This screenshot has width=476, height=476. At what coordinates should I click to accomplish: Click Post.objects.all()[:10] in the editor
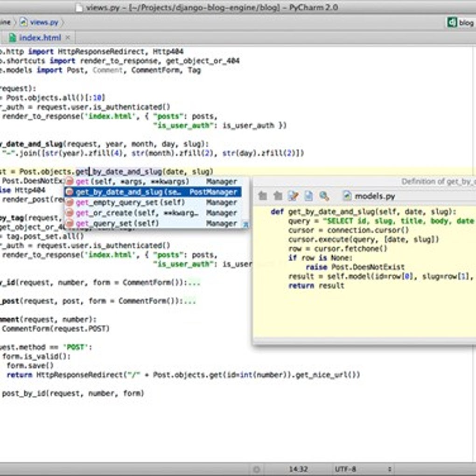(56, 98)
